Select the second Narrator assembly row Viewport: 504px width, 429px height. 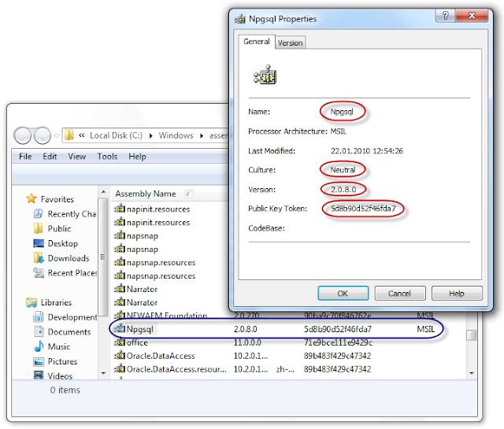[x=142, y=302]
